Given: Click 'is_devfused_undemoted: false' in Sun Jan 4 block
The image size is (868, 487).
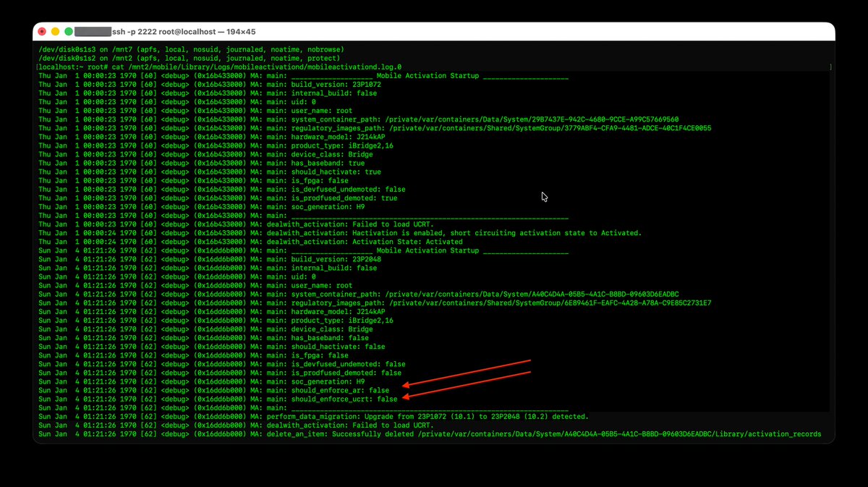Looking at the screenshot, I should 347,365.
